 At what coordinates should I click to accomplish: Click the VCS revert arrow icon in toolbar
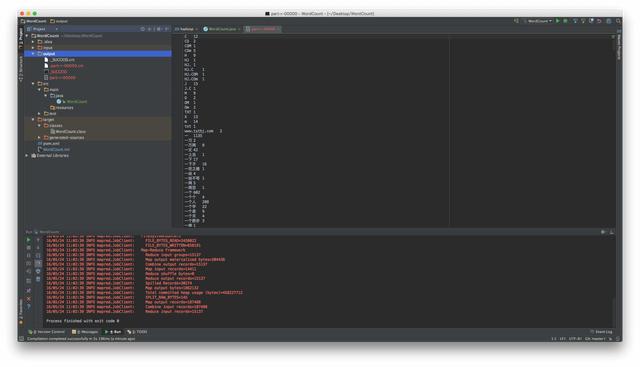tap(599, 21)
